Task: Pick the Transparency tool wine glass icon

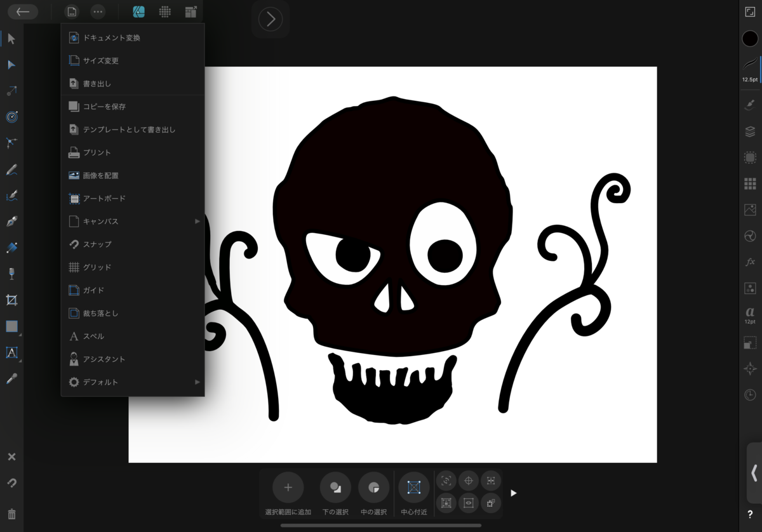Action: coord(11,274)
